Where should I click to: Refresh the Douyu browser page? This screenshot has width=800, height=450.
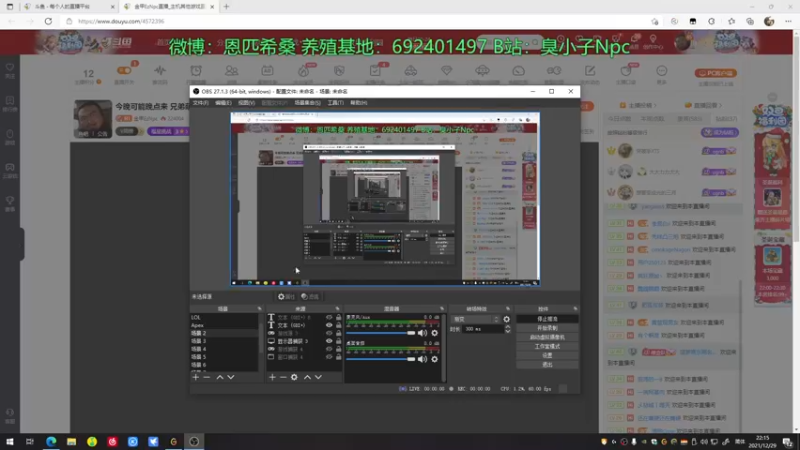pyautogui.click(x=48, y=21)
